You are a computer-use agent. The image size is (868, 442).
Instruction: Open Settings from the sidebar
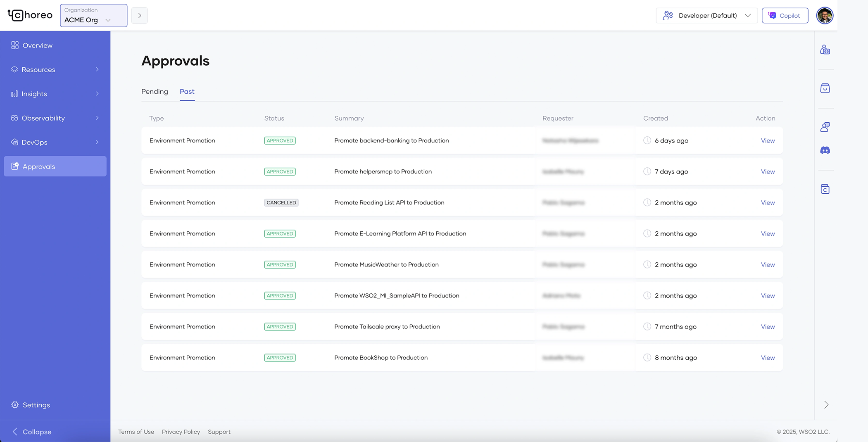(36, 405)
